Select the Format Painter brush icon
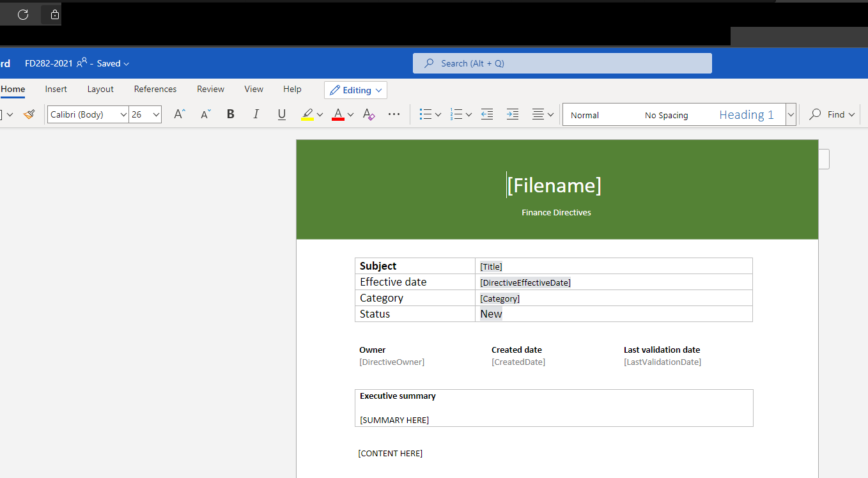Screen dimensions: 868x478 tap(29, 114)
